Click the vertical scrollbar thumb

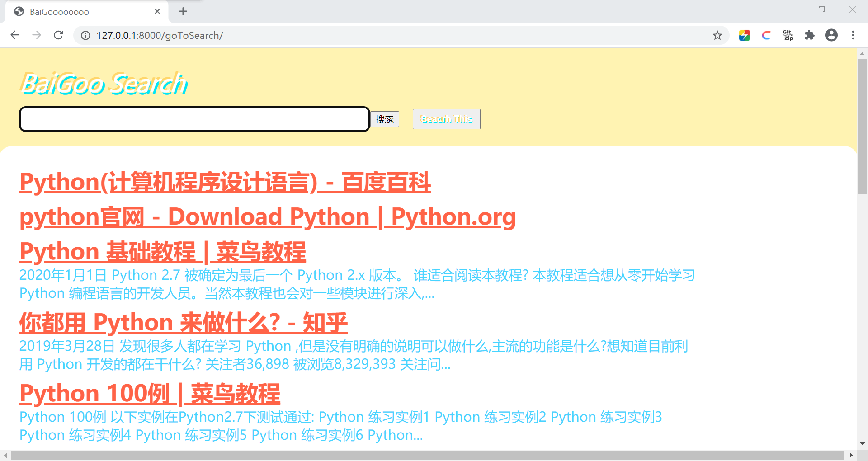pyautogui.click(x=863, y=127)
